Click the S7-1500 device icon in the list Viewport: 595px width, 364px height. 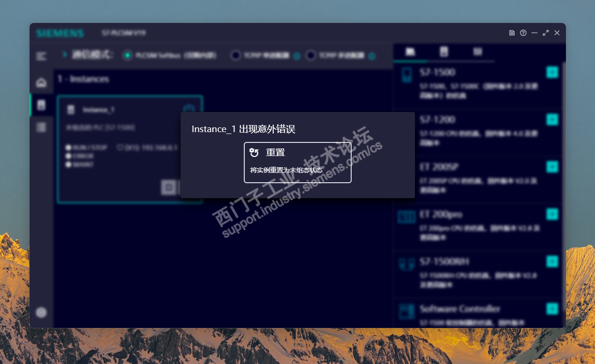pos(407,75)
